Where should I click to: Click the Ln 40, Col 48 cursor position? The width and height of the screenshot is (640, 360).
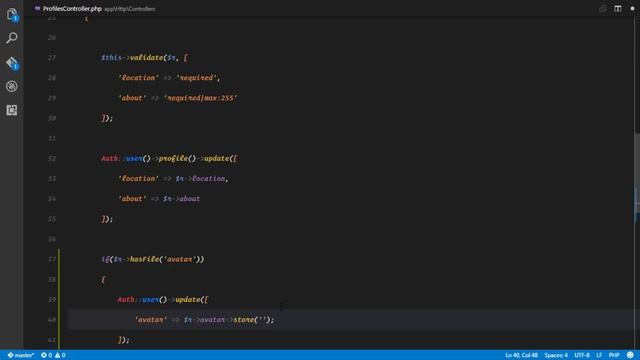(521, 355)
